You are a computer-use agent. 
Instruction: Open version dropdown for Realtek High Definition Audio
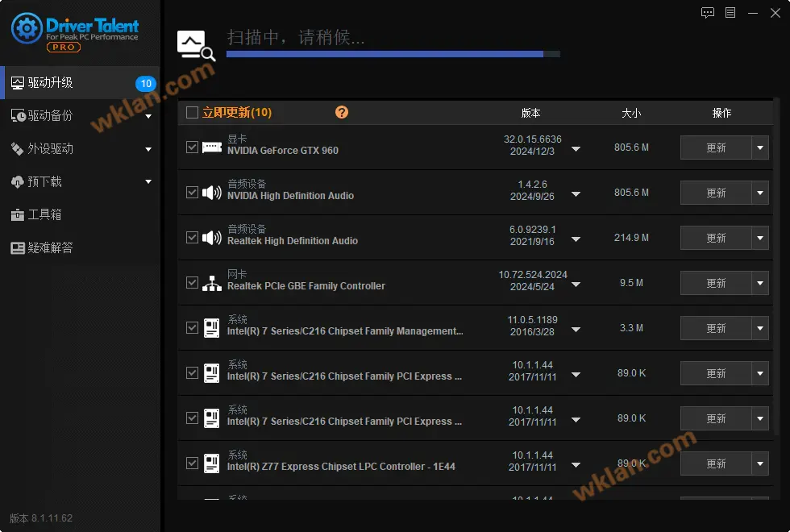coord(576,239)
